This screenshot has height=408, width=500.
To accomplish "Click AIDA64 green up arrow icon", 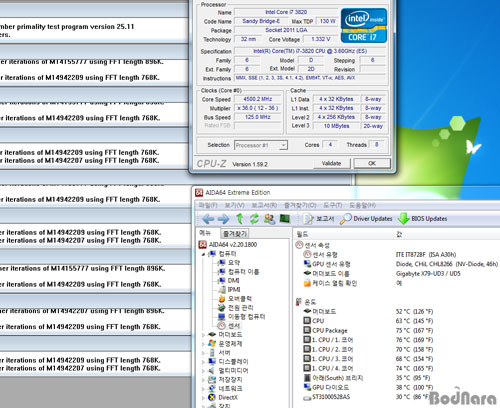I will [239, 219].
